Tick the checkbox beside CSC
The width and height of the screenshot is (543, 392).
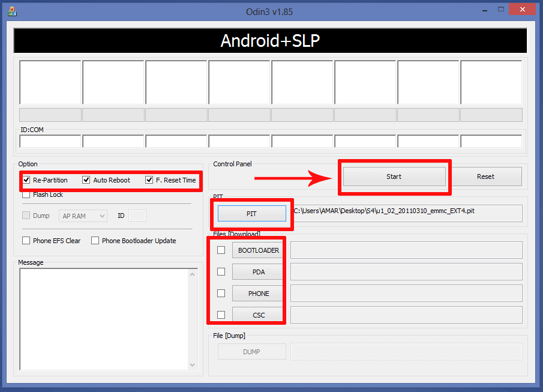[x=221, y=315]
